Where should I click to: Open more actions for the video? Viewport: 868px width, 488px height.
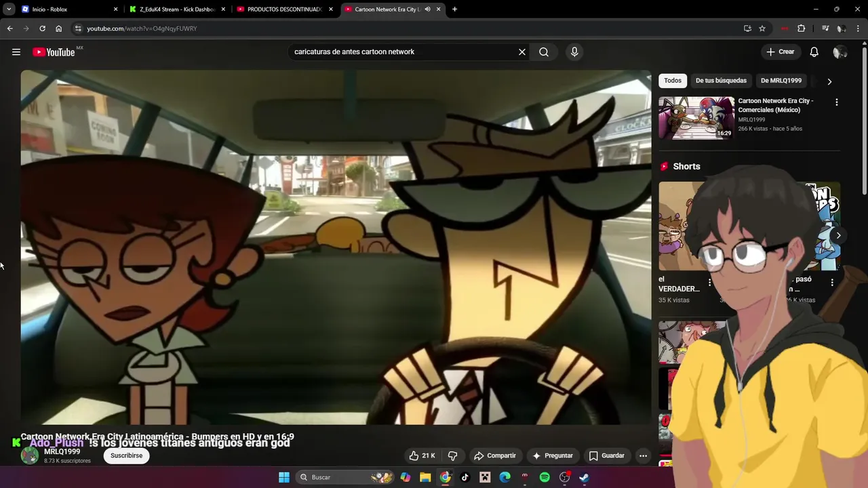click(643, 455)
